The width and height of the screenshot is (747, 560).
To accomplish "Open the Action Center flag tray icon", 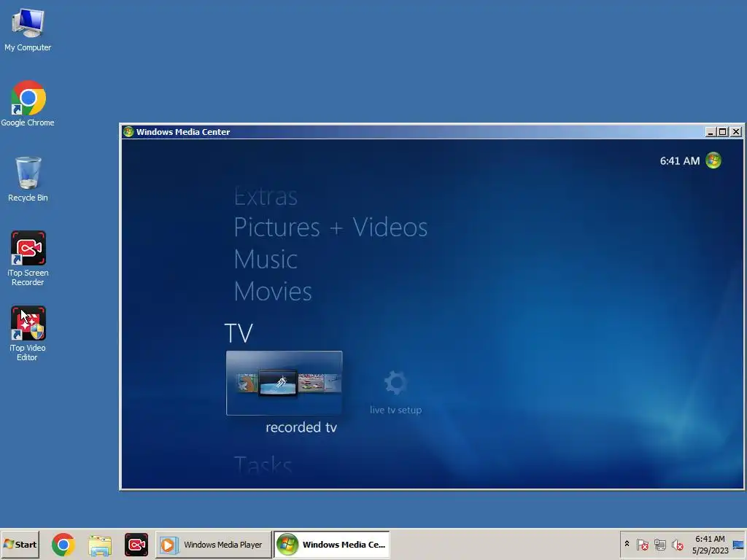I will click(642, 544).
